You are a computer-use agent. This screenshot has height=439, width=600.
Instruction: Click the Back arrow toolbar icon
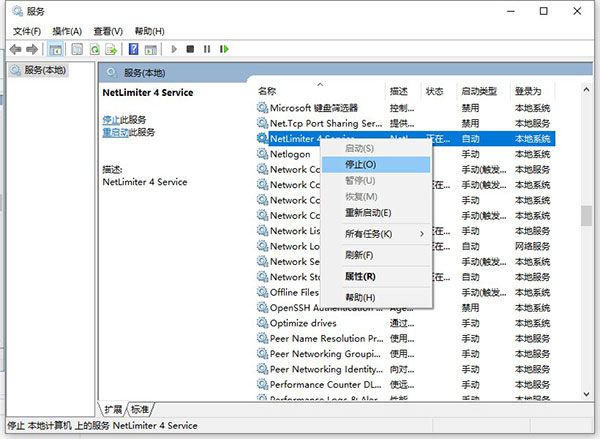16,48
